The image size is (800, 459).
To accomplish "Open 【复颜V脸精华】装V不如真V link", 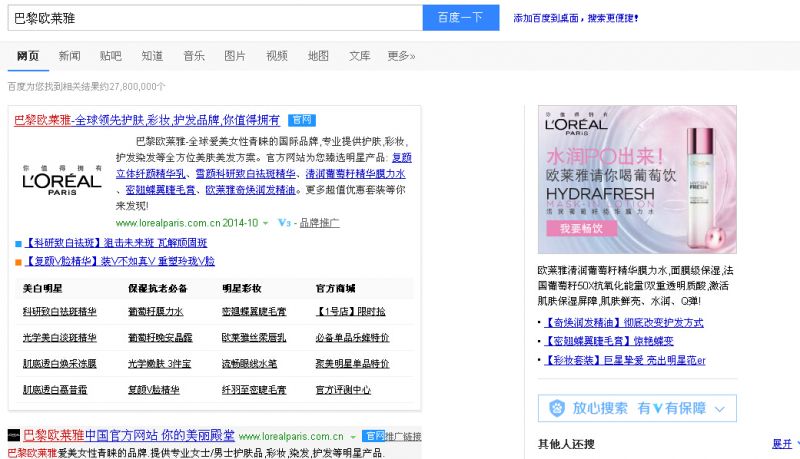I will coord(119,261).
